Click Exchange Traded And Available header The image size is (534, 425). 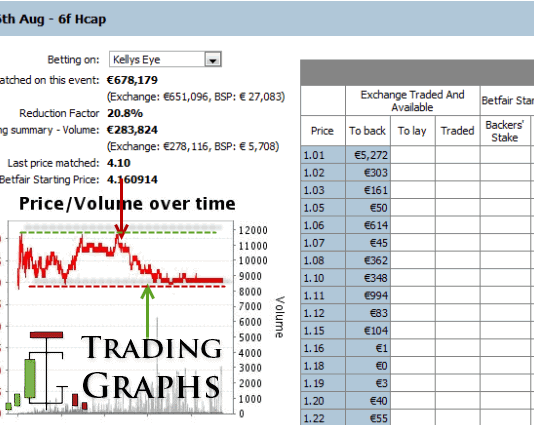point(412,101)
